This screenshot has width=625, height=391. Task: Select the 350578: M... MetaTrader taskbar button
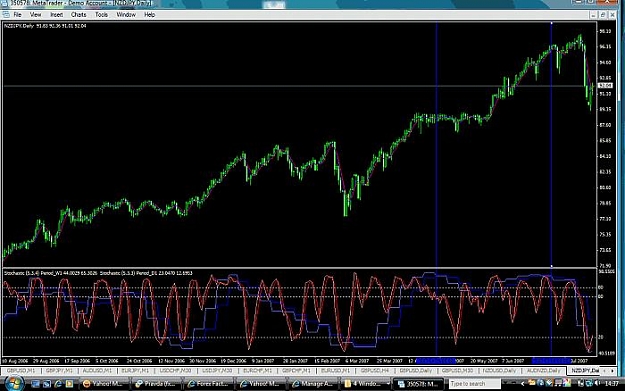[418, 384]
